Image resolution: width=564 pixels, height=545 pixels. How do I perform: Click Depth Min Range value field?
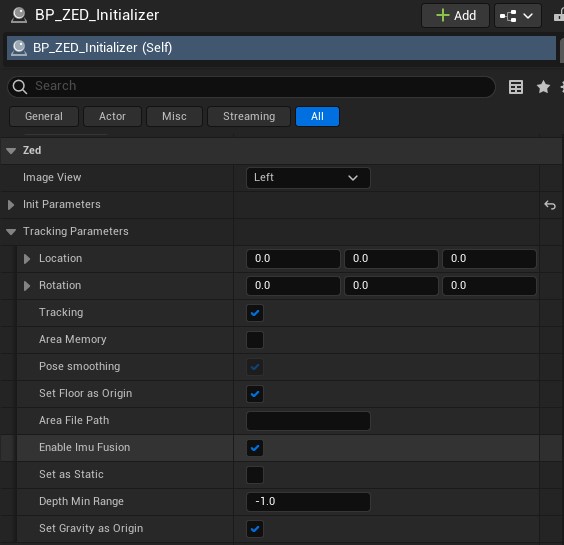[308, 502]
